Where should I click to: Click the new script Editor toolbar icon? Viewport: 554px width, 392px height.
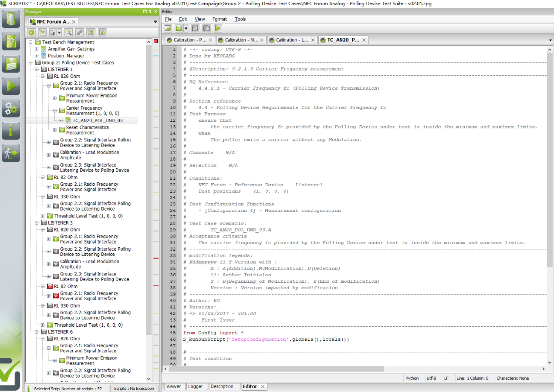(168, 28)
